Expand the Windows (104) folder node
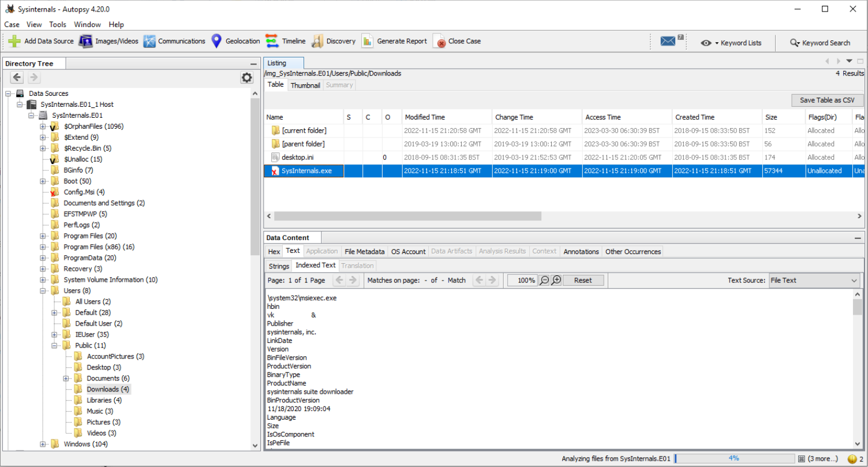 pyautogui.click(x=43, y=444)
